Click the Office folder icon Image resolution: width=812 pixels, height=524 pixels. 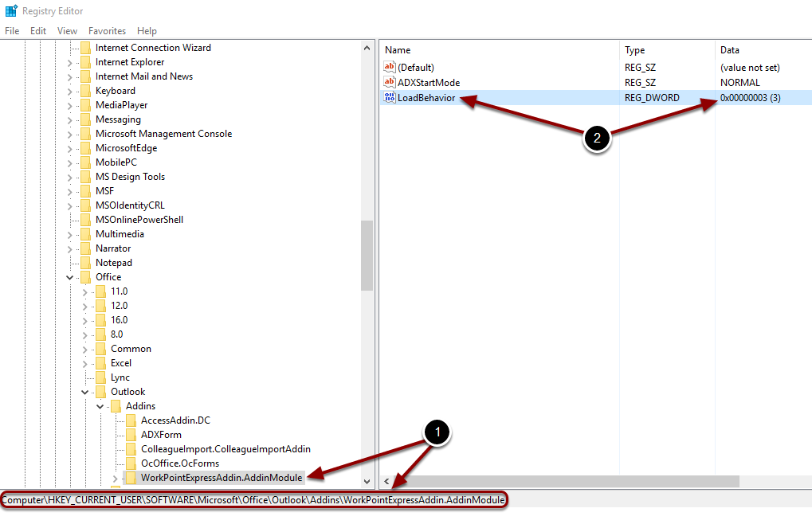85,277
